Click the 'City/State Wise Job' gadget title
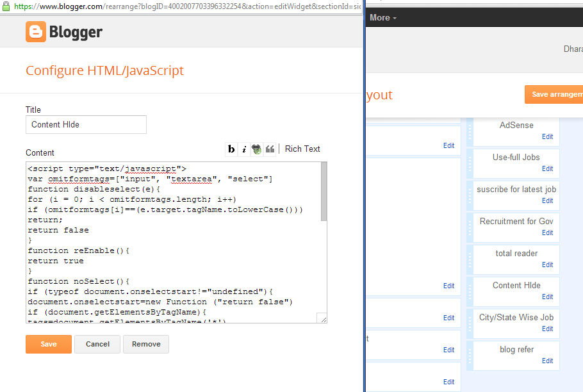Viewport: 583px width, 392px height. click(x=516, y=317)
